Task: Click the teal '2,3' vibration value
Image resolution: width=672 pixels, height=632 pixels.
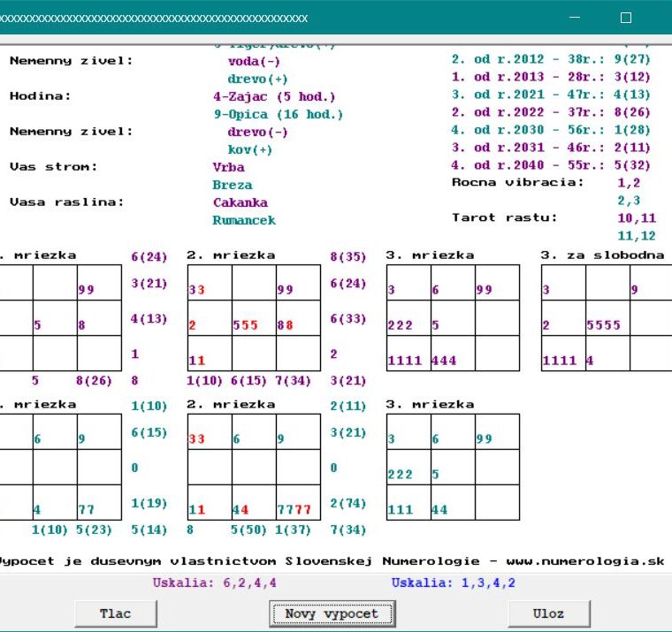Action: pyautogui.click(x=629, y=201)
